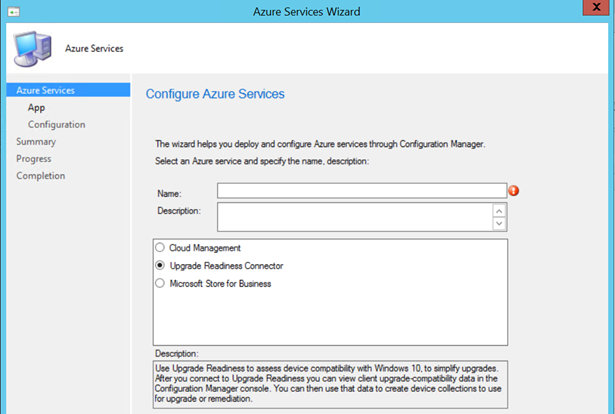
Task: Click the 'Name:' label
Action: tap(169, 194)
